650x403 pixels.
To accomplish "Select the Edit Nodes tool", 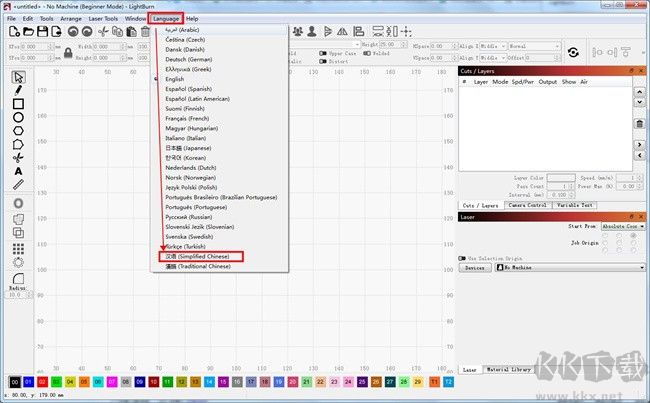I will [18, 144].
